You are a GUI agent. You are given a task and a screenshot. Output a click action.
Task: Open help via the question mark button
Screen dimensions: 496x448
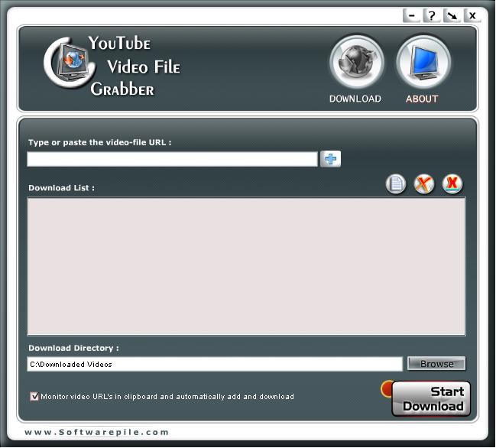click(x=432, y=15)
